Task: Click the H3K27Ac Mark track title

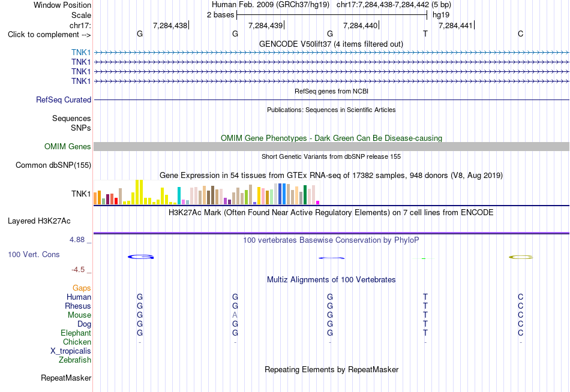Action: (331, 213)
